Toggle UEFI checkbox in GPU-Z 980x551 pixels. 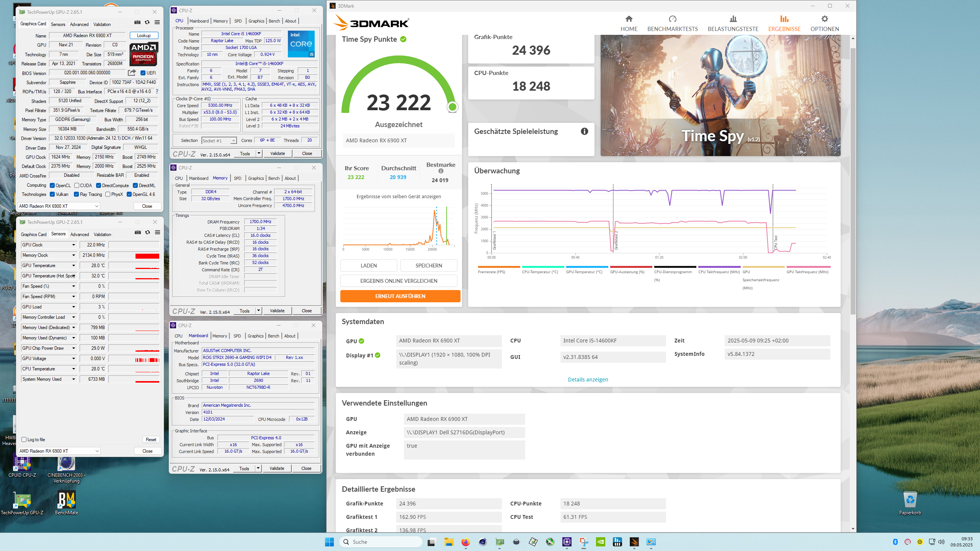143,73
